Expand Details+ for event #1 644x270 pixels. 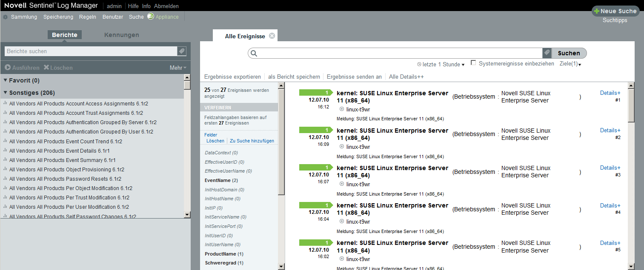pos(610,93)
